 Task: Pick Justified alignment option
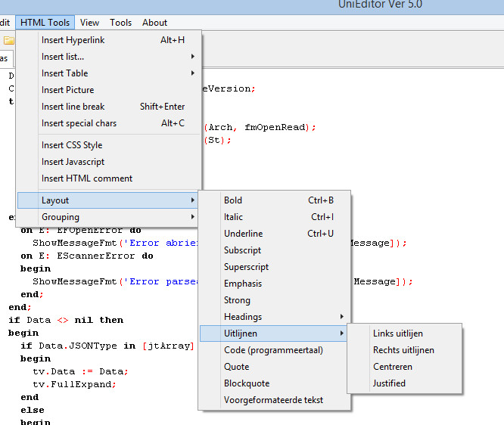click(x=389, y=383)
